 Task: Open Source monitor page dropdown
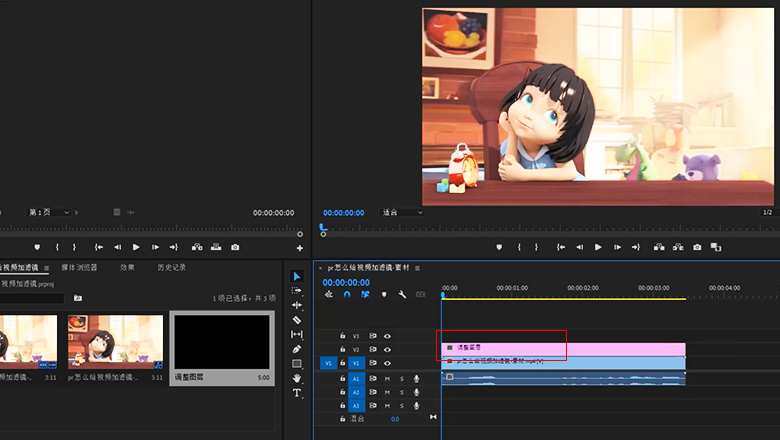[50, 212]
